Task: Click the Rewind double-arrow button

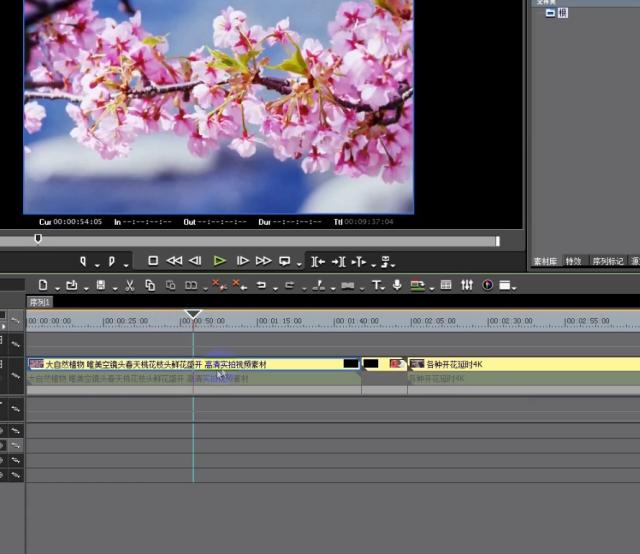Action: (174, 260)
